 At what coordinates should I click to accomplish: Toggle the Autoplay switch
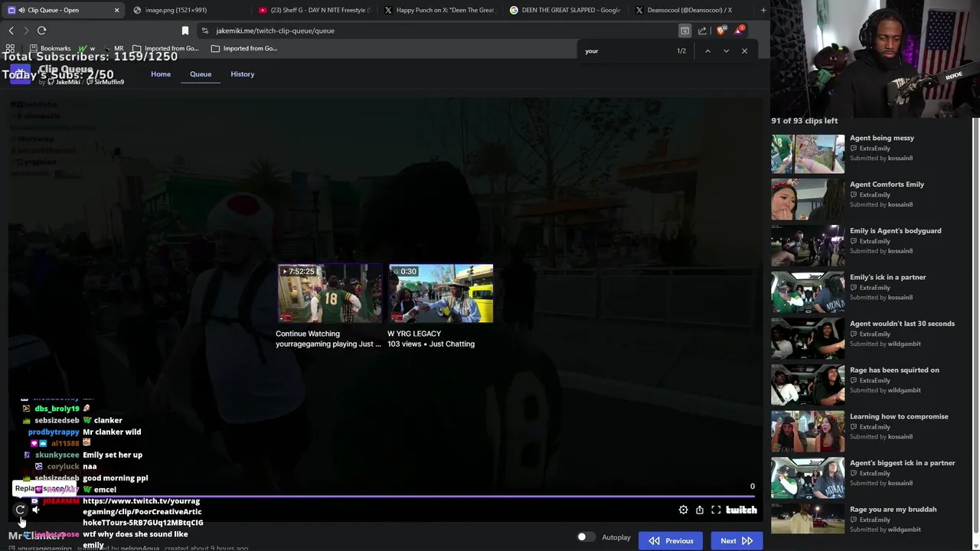pos(585,537)
